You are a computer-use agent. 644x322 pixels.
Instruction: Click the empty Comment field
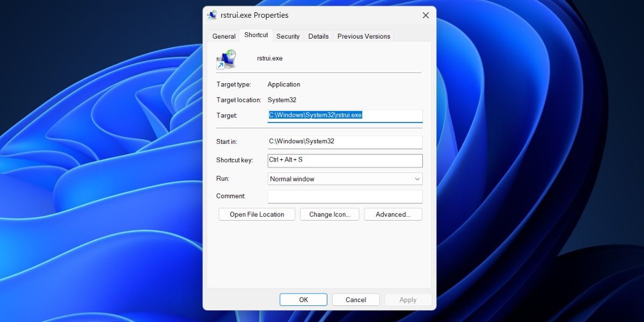tap(345, 196)
